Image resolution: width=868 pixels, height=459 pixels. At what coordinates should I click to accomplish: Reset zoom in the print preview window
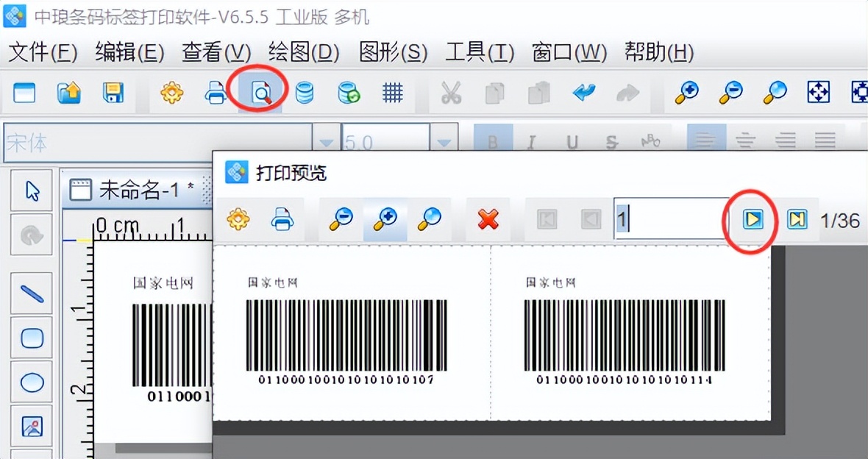click(430, 220)
